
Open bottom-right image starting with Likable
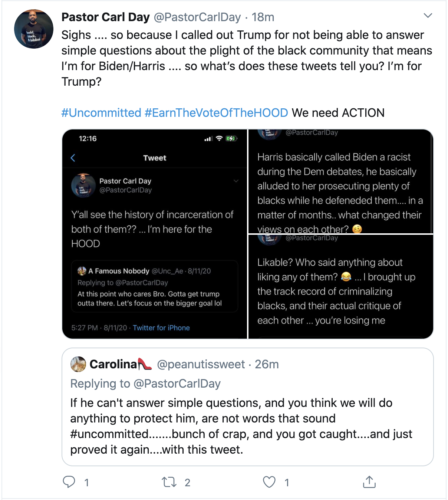[341, 287]
